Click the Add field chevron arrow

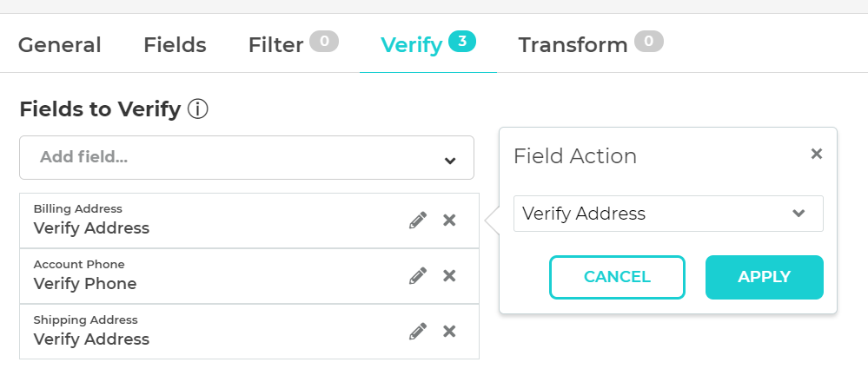(x=450, y=160)
